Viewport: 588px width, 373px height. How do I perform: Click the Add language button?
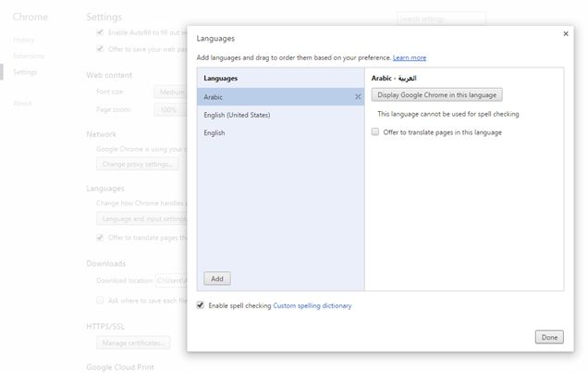[217, 279]
